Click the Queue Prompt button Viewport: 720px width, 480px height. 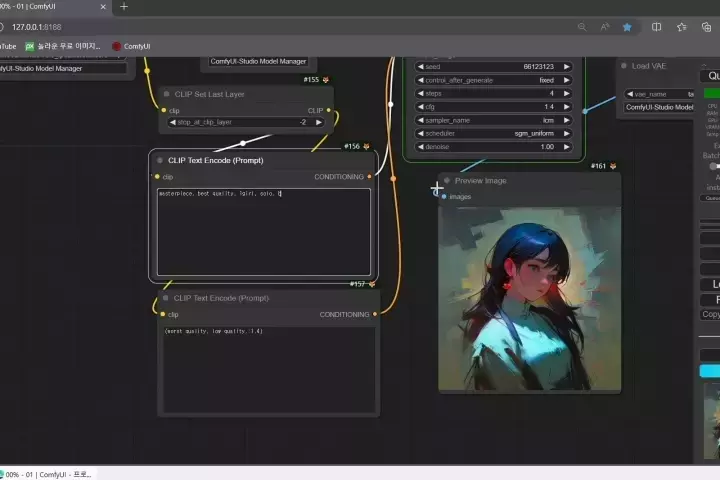[x=710, y=76]
